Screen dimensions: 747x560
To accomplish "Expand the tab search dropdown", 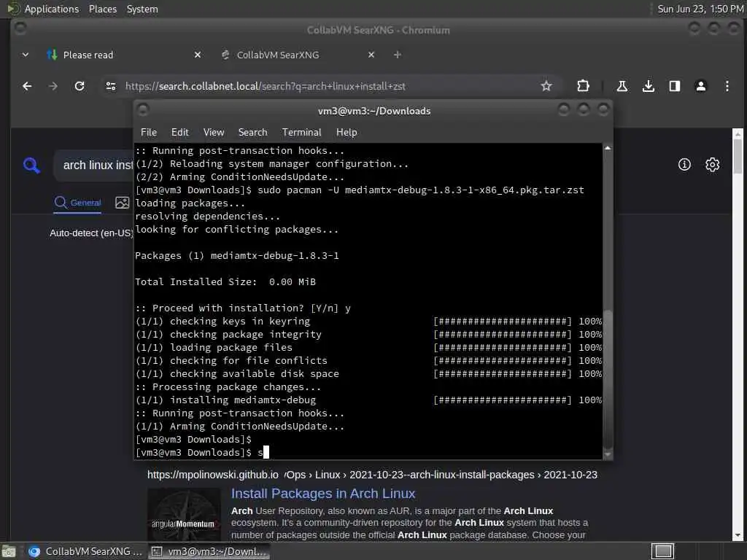I will (x=26, y=55).
